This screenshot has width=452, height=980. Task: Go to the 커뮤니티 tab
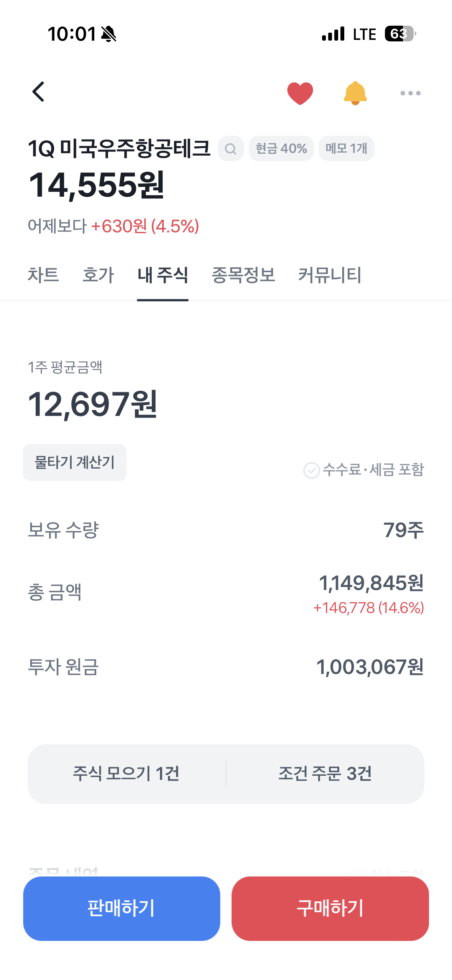coord(330,275)
